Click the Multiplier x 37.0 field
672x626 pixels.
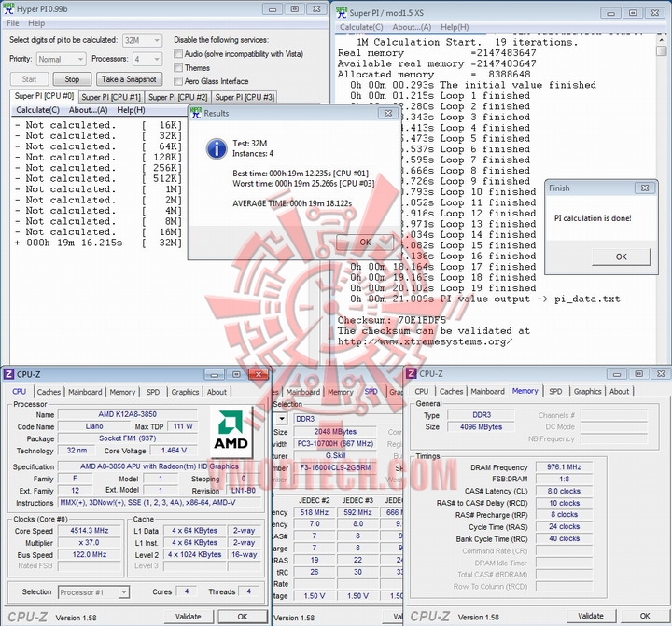(x=90, y=542)
